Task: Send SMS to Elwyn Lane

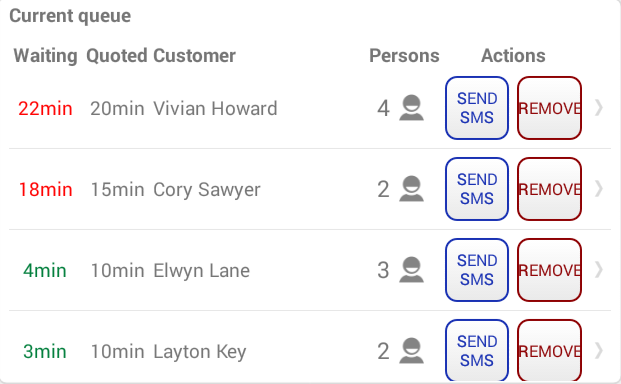Action: [x=477, y=270]
